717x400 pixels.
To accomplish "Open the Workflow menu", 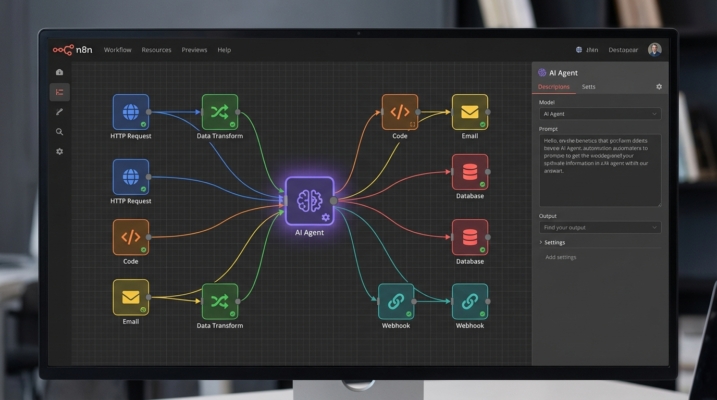I will click(118, 49).
